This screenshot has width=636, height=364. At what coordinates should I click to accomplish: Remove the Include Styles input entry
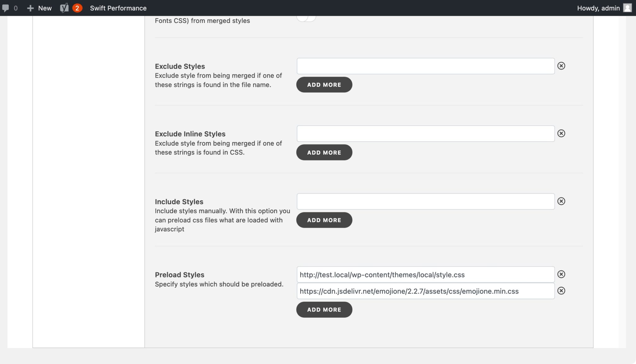[x=561, y=201]
